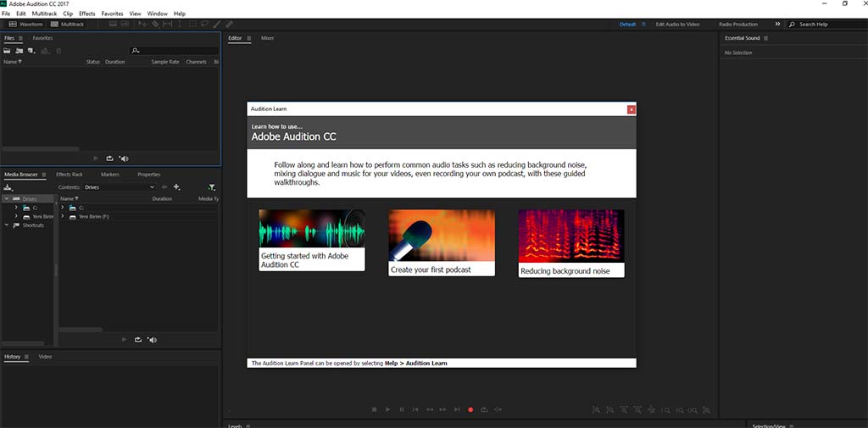Click Add Shortcut plus icon in Media Browser
The width and height of the screenshot is (868, 428).
(x=176, y=187)
